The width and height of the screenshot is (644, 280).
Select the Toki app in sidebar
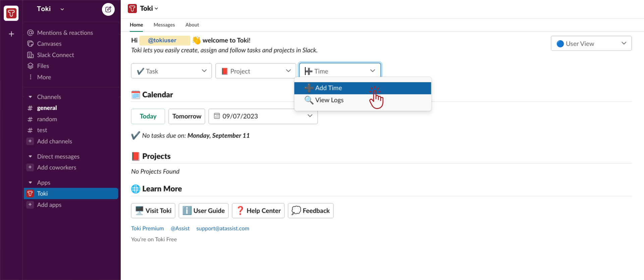pos(71,193)
